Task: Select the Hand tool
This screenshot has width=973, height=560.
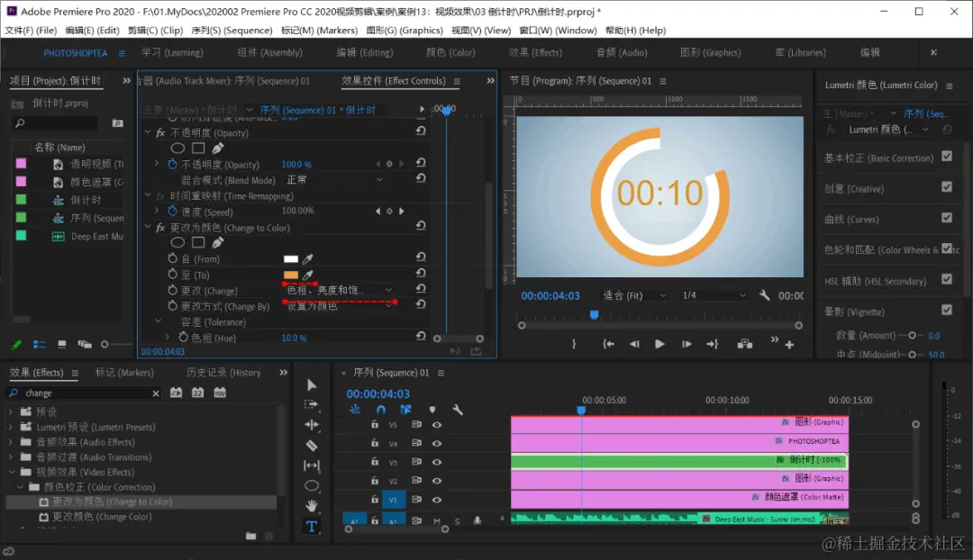Action: tap(312, 505)
